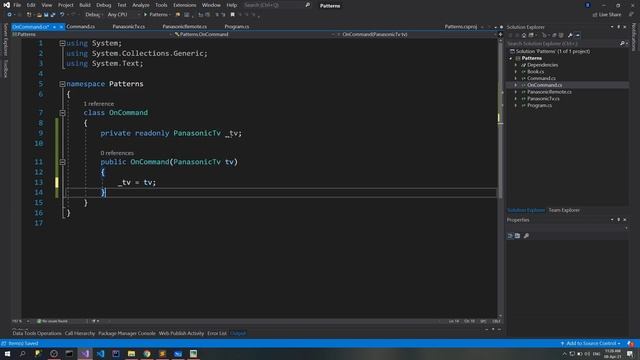Click the Undo toolbar icon
This screenshot has height=360, width=640.
[62, 15]
